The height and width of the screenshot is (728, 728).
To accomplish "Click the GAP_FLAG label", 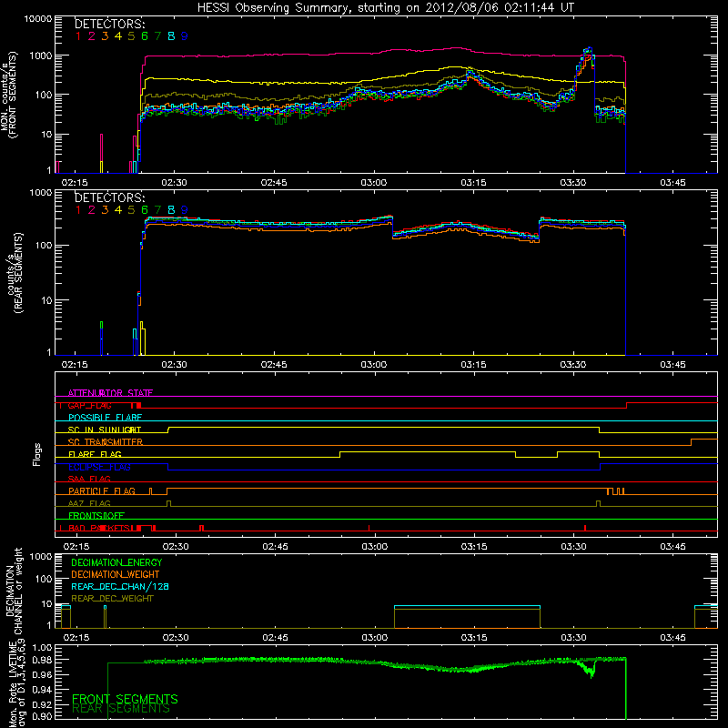I will point(89,405).
